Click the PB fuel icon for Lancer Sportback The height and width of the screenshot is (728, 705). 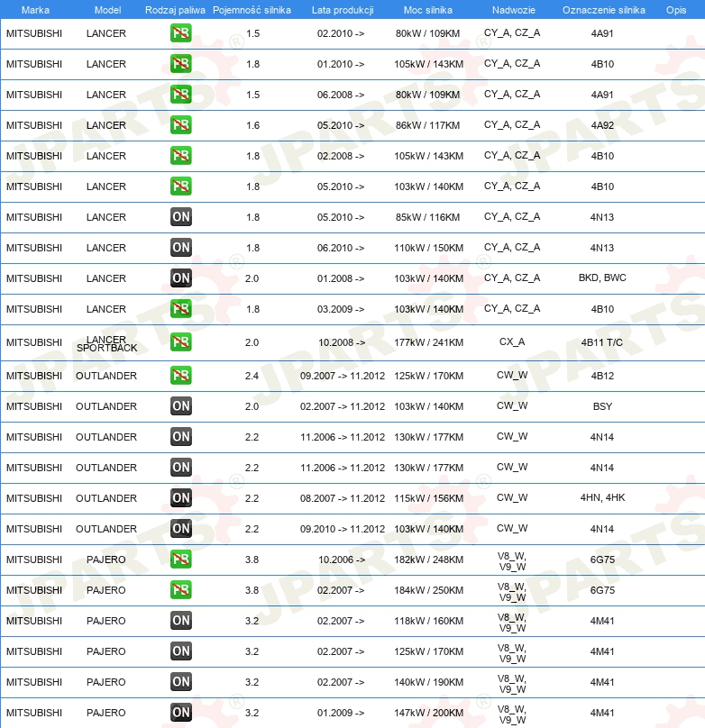point(181,342)
